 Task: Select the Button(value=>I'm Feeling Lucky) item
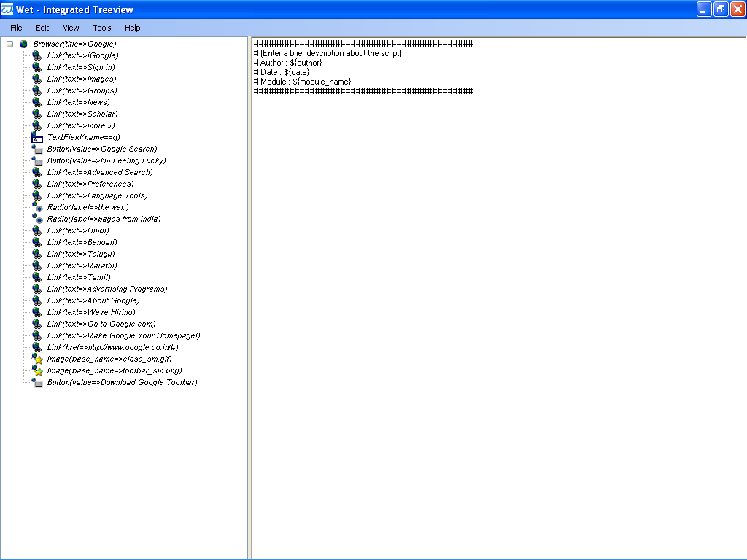point(107,160)
